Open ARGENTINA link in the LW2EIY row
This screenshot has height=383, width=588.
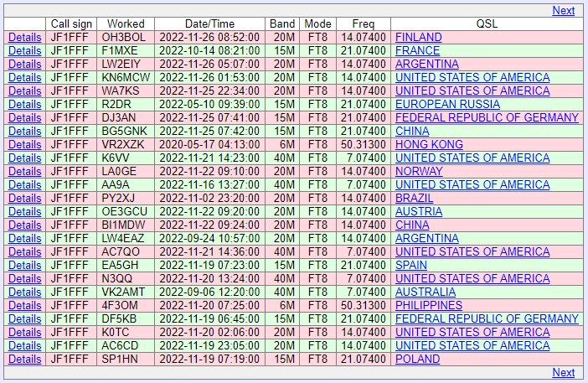coord(427,65)
